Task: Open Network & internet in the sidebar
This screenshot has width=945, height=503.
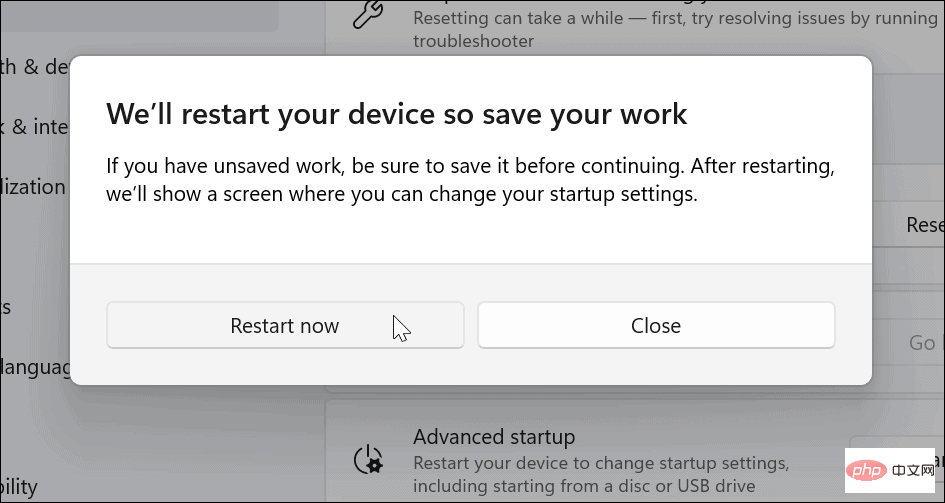Action: click(35, 127)
